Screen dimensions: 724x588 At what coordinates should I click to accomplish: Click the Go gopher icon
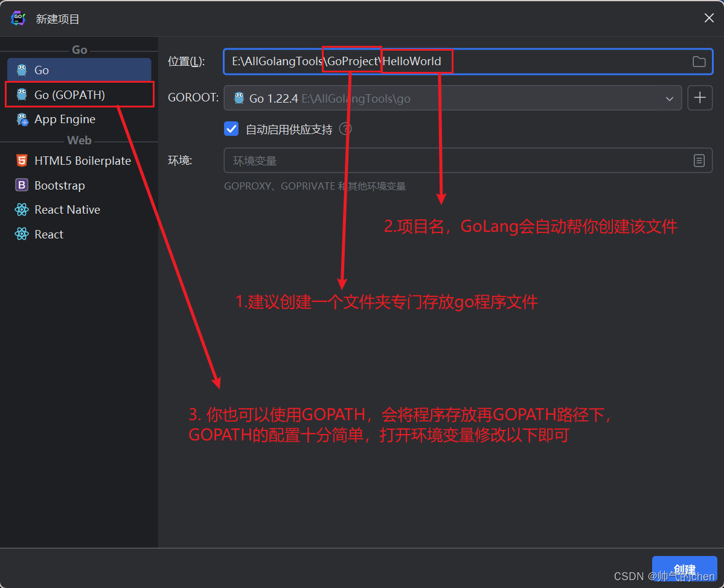coord(22,70)
